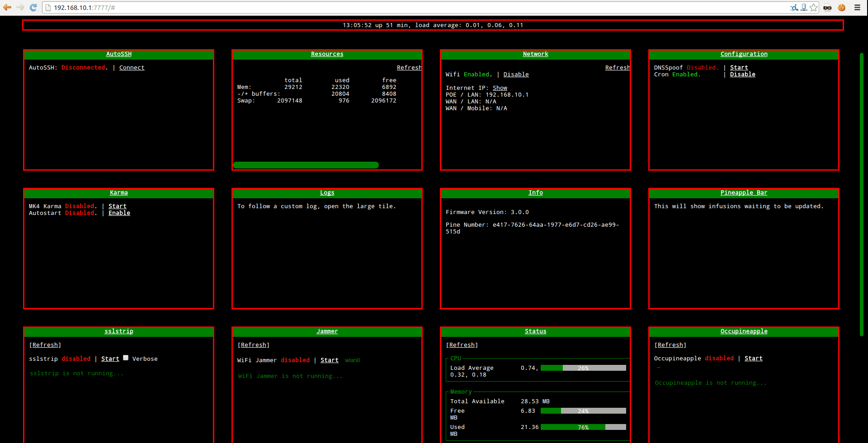Start the WiFi Jammer
868x443 pixels.
[x=330, y=360]
